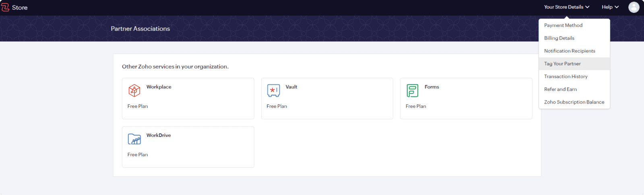This screenshot has height=195, width=644.
Task: Click Free Plan under WorkDrive
Action: [x=138, y=155]
